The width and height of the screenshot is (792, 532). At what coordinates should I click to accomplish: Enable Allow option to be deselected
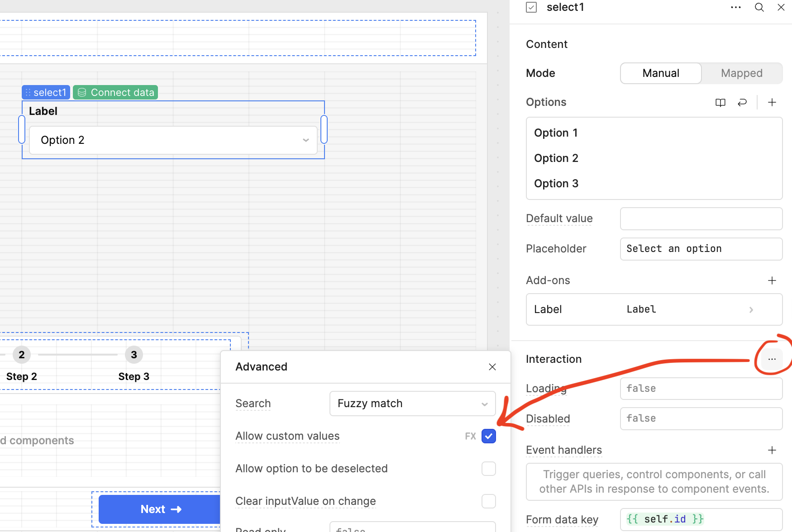[x=489, y=469]
